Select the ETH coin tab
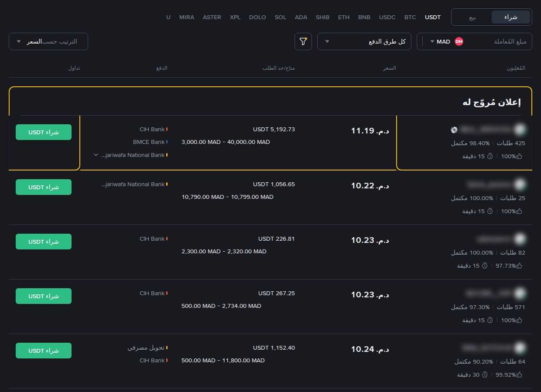Screen dimensions: 541x392 [344, 17]
